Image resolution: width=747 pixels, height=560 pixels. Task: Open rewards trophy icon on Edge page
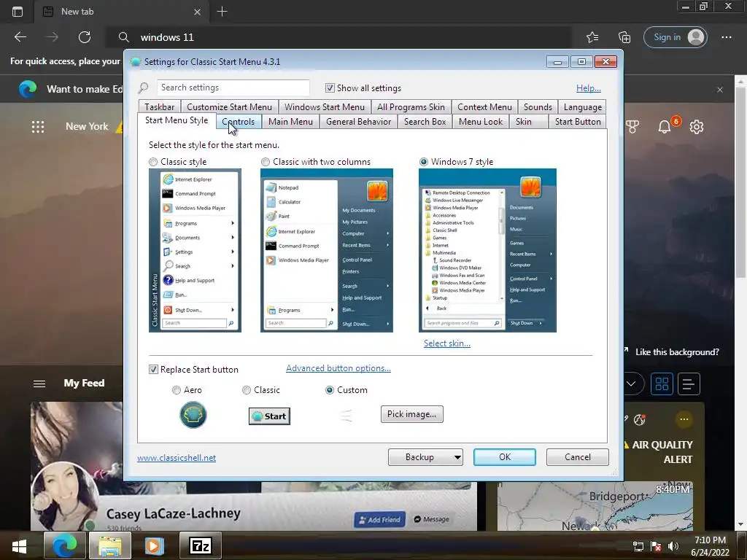click(632, 127)
